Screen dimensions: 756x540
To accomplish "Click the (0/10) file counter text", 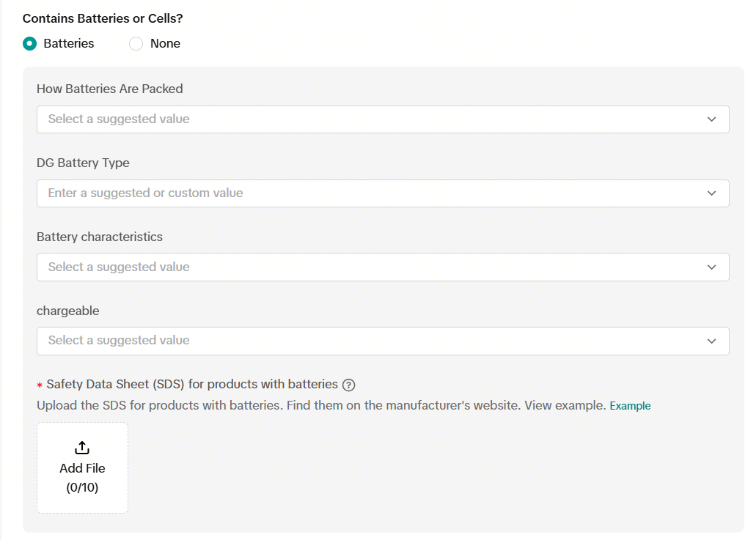I will (x=82, y=487).
